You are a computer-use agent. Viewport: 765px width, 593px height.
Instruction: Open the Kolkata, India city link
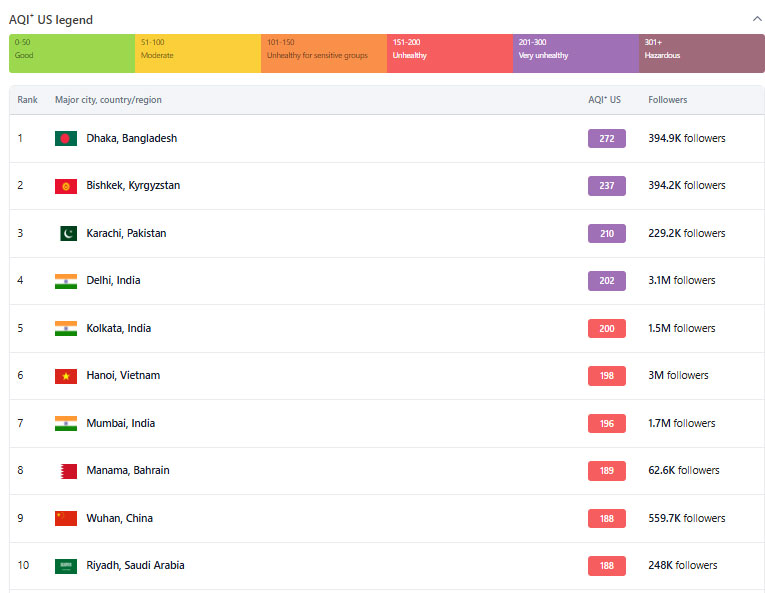click(x=119, y=328)
